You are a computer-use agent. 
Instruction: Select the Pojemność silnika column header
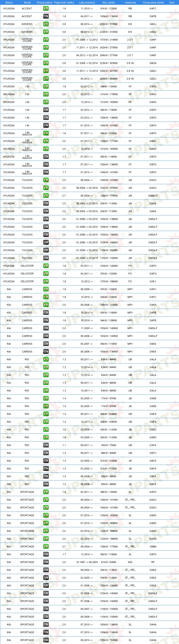click(64, 3)
